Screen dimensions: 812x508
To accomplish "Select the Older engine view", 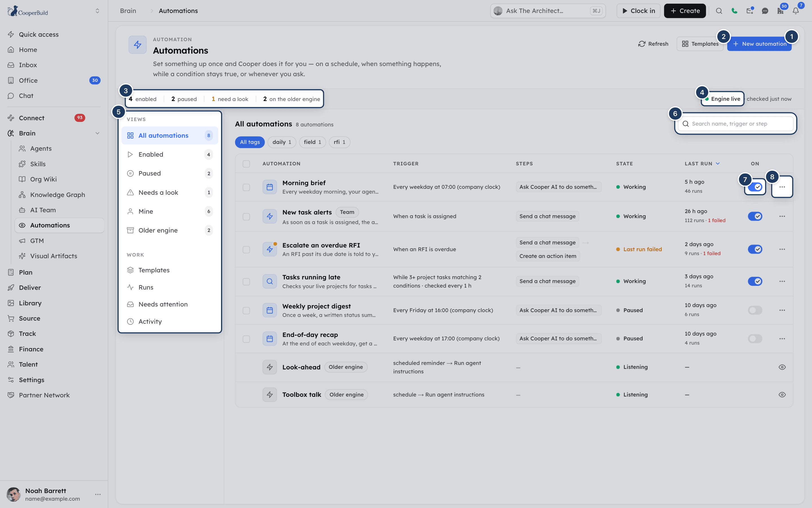I will coord(170,230).
